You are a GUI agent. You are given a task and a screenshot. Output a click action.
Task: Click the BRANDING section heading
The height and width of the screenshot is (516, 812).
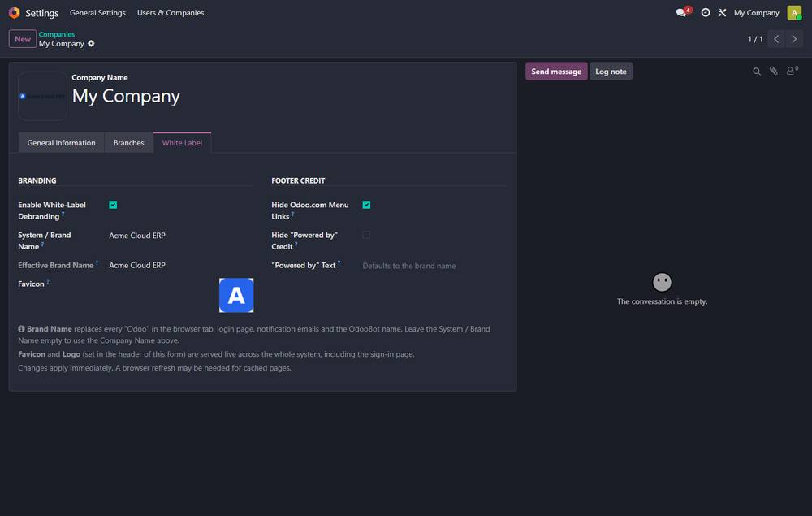click(x=37, y=180)
